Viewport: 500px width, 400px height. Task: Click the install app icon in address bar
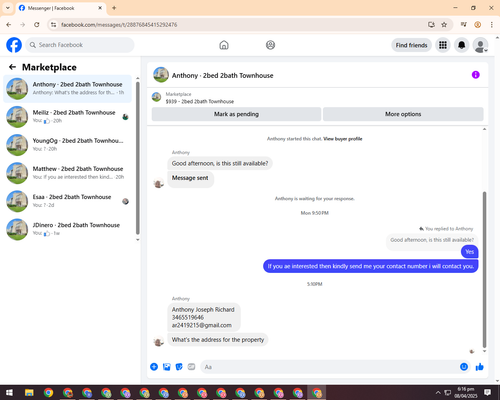pos(431,25)
